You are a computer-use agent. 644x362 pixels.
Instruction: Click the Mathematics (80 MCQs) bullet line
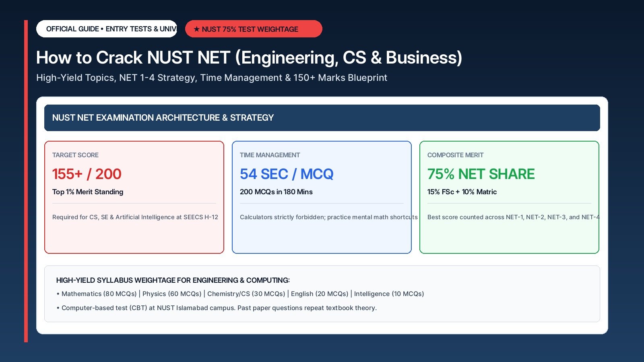tap(240, 294)
